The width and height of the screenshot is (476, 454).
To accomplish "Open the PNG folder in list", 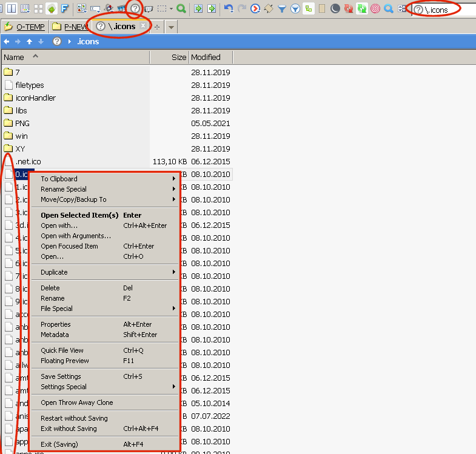I will click(22, 123).
